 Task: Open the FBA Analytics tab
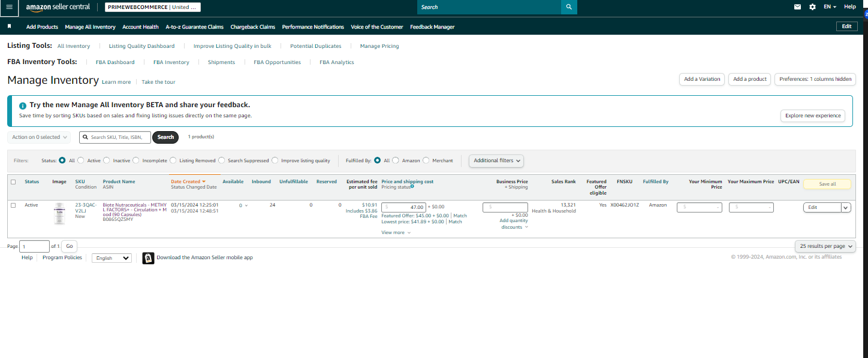(337, 62)
